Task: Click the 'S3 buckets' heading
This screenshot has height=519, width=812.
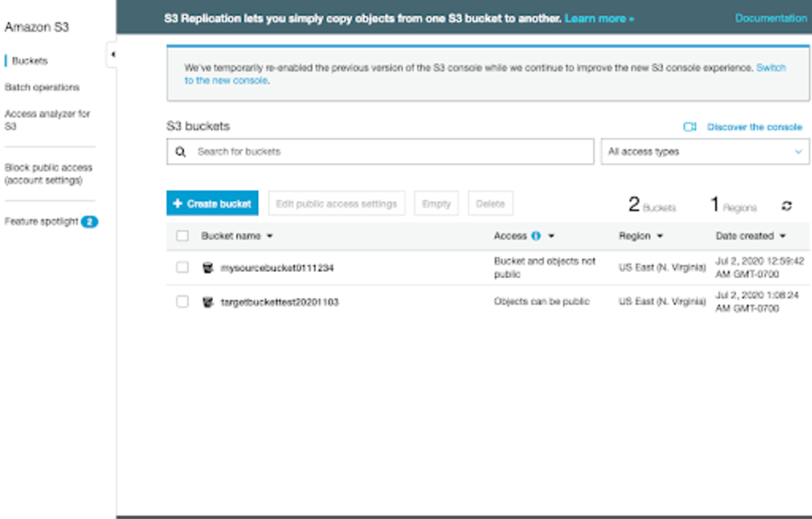Action: click(198, 126)
